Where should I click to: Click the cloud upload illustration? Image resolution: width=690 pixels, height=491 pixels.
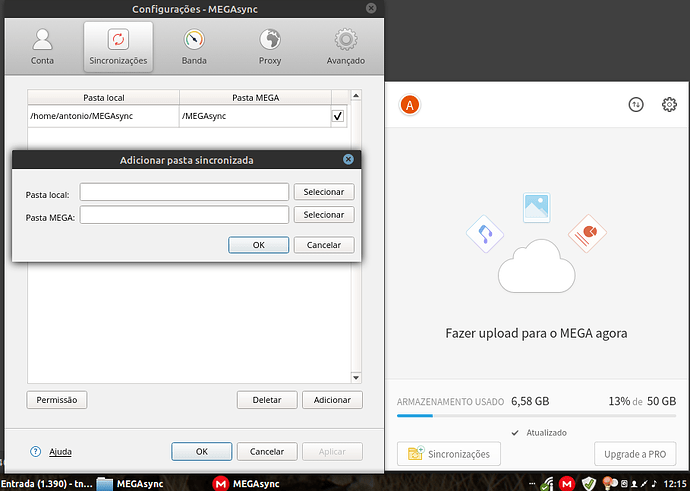point(536,267)
